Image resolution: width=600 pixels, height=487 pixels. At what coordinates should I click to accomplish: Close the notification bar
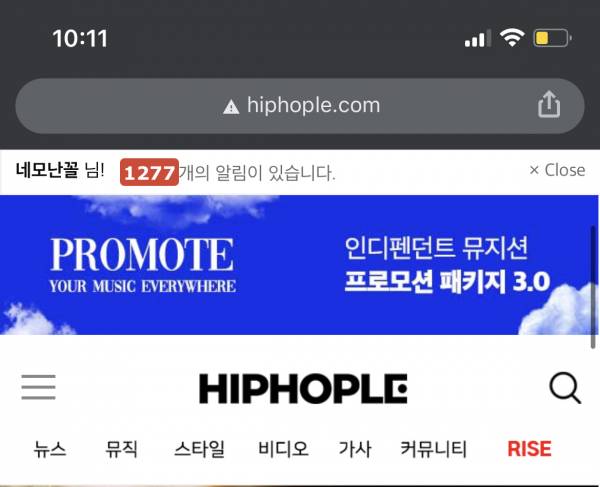[x=557, y=170]
